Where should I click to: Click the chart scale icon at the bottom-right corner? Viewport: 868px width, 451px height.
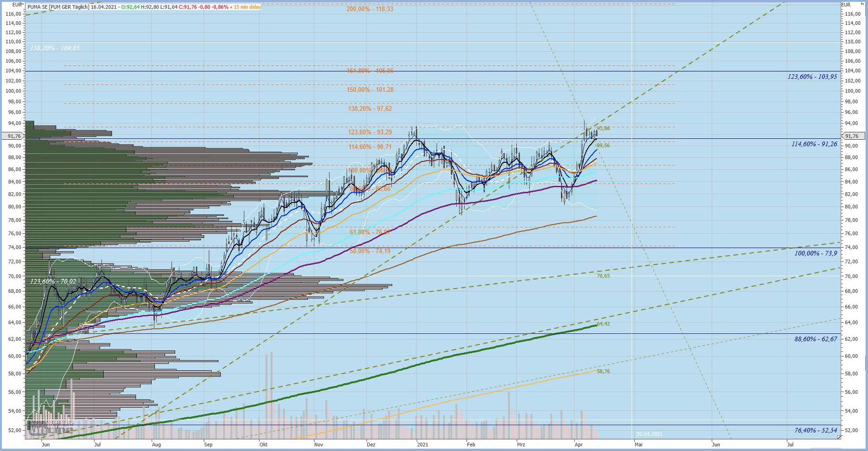[838, 437]
